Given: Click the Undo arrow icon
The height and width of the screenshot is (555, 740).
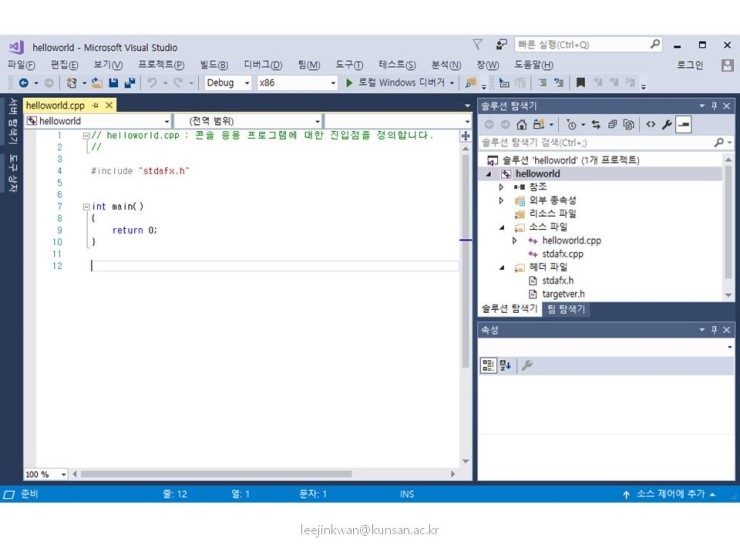Looking at the screenshot, I should tap(152, 83).
